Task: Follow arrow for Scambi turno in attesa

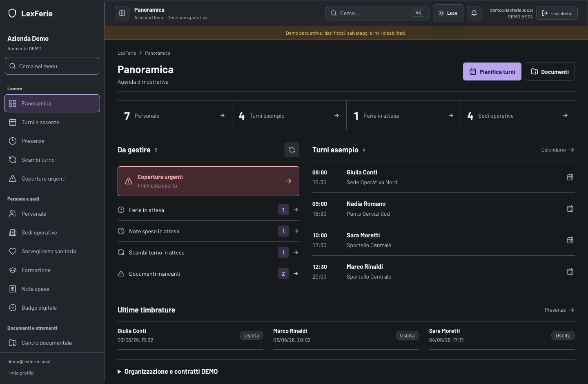Action: (296, 252)
